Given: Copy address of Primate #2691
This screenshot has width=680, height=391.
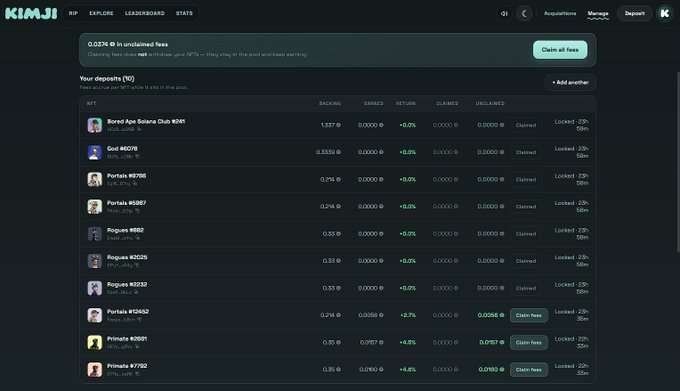Looking at the screenshot, I should [137, 346].
